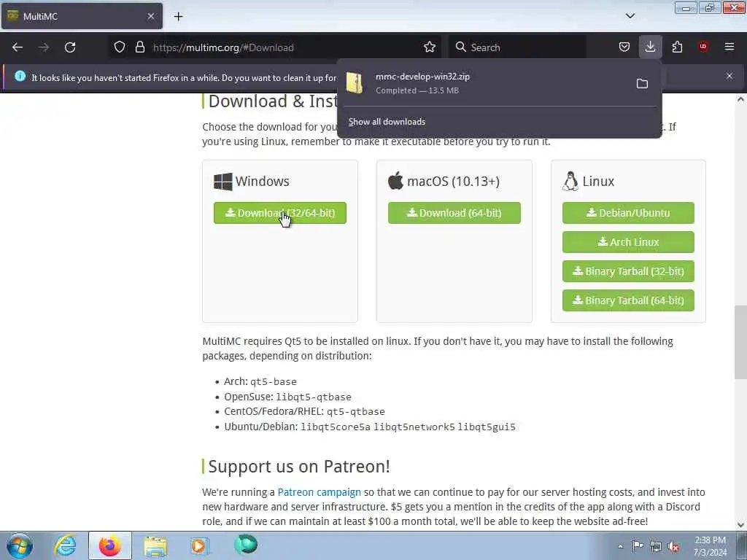The height and width of the screenshot is (560, 747).
Task: Show hidden system tray icons
Action: pyautogui.click(x=620, y=546)
